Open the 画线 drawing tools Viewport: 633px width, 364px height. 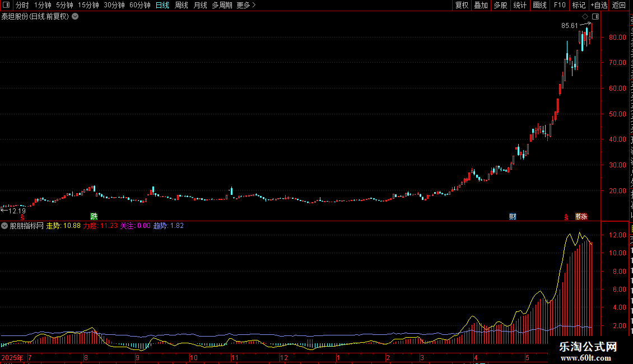[540, 5]
